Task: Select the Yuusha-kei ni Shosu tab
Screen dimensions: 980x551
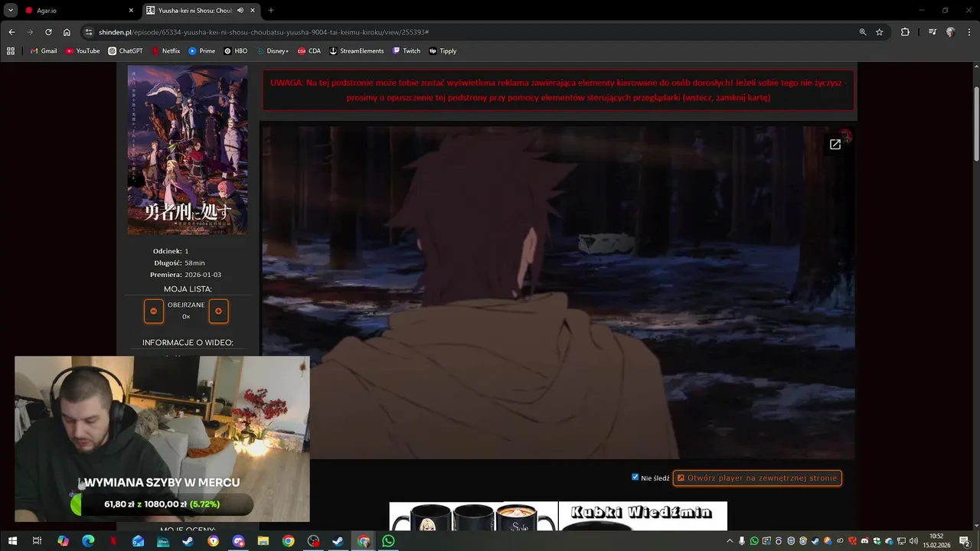Action: pyautogui.click(x=201, y=11)
